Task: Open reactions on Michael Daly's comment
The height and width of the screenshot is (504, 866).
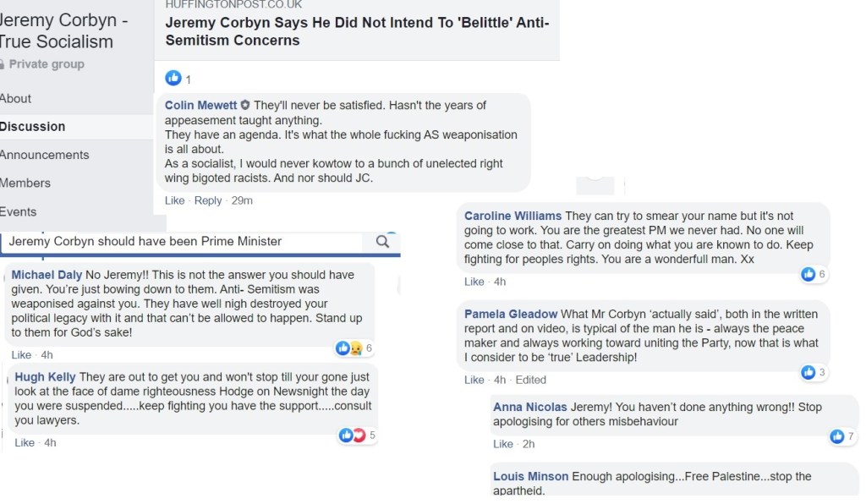Action: pyautogui.click(x=354, y=348)
